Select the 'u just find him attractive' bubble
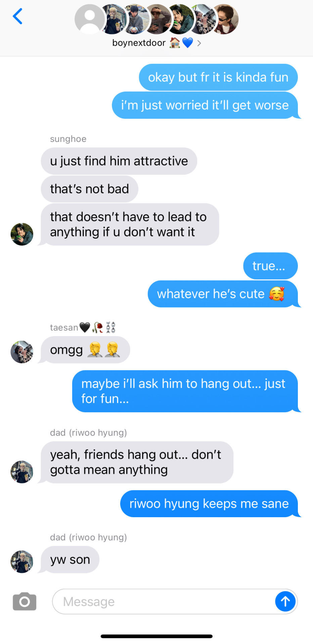The image size is (313, 644). click(119, 161)
